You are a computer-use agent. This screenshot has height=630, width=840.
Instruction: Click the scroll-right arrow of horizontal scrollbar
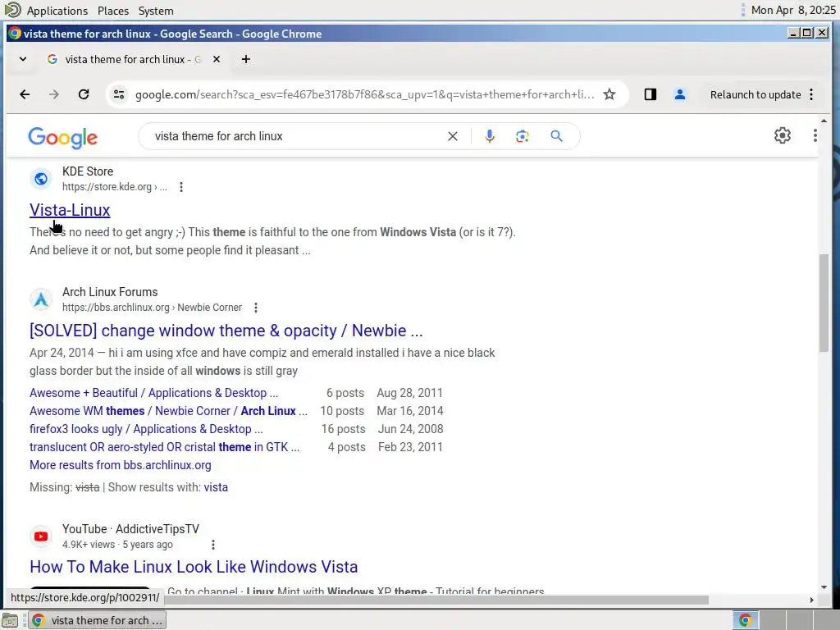pos(811,600)
